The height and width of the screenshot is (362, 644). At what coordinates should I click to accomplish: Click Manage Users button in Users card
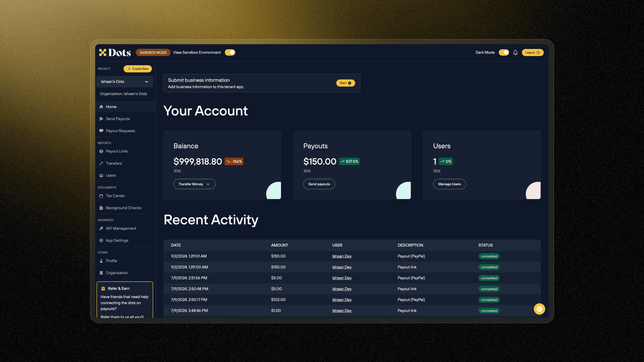pyautogui.click(x=449, y=184)
